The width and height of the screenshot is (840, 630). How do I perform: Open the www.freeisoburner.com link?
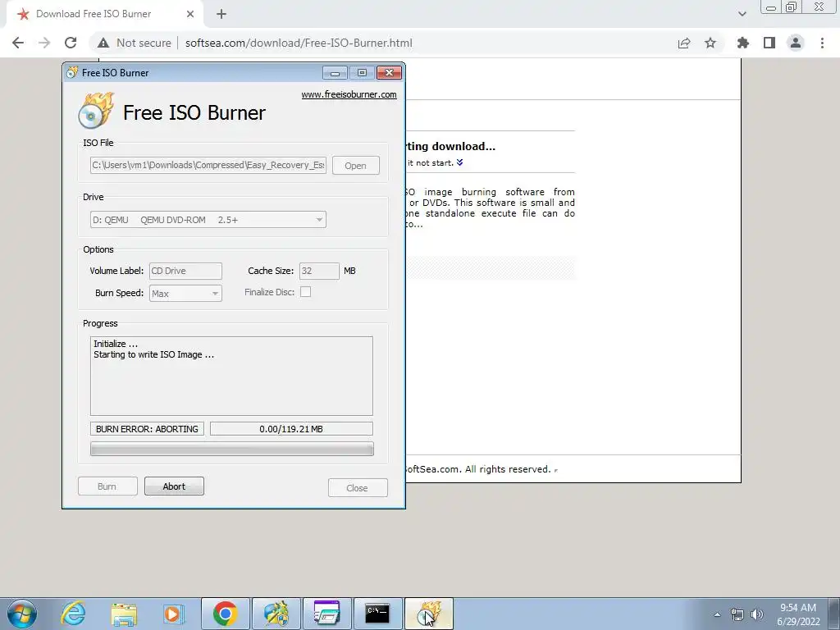pos(349,95)
